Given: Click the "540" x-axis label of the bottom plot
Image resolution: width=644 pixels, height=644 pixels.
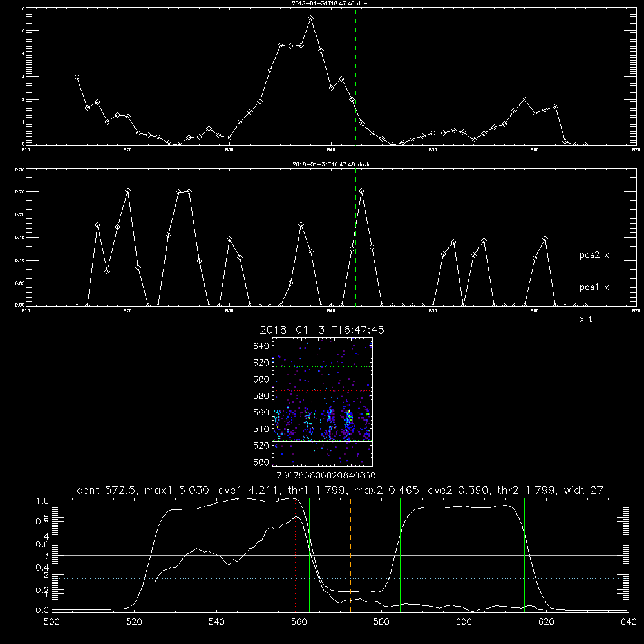Looking at the screenshot, I should tap(216, 622).
